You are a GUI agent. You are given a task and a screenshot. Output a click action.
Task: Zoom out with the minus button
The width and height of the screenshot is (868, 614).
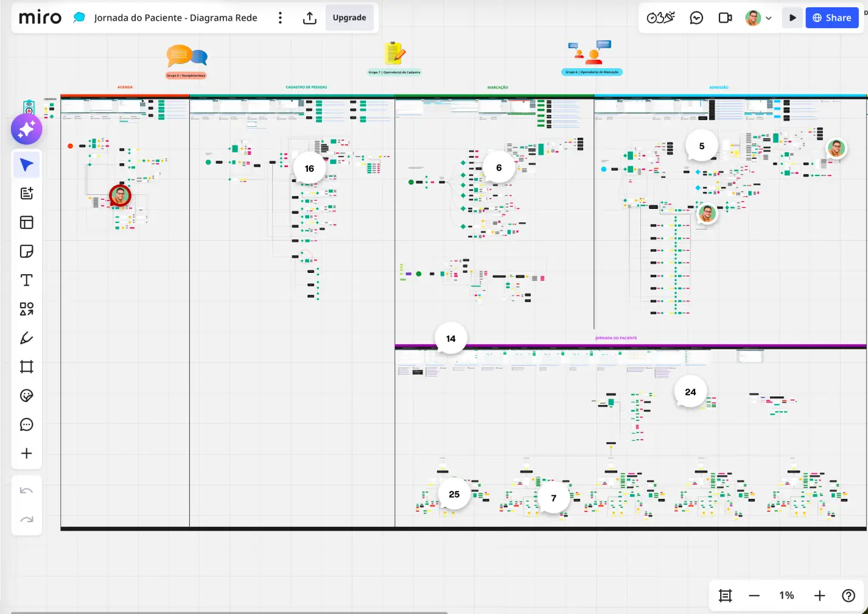[754, 595]
